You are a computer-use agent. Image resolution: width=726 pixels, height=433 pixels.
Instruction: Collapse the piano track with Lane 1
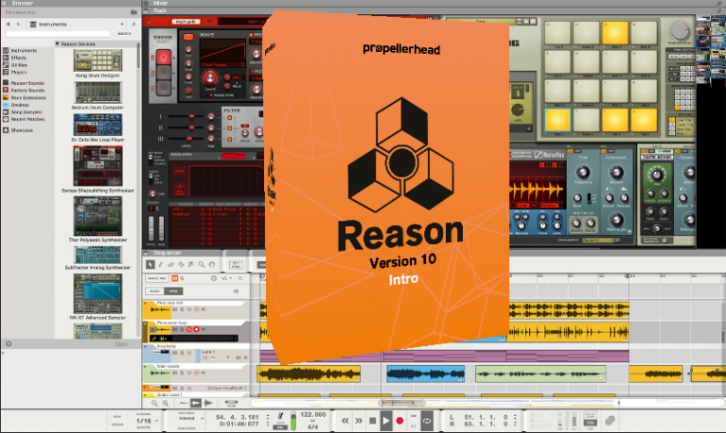click(146, 346)
